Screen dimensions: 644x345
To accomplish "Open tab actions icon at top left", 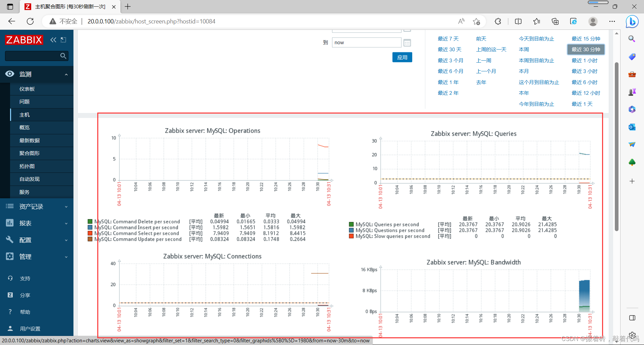I will 10,6.
